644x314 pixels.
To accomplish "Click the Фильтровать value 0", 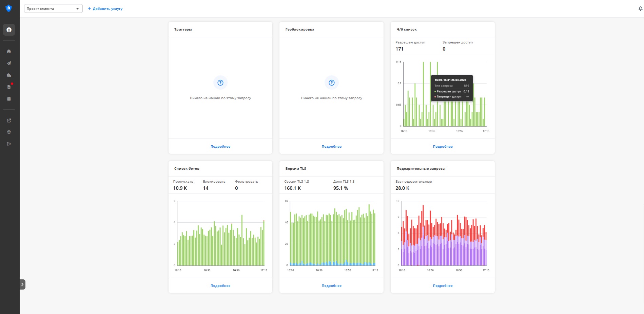I will click(236, 188).
